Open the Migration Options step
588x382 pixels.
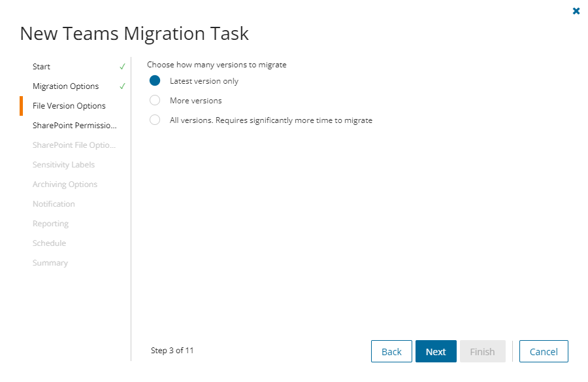coord(65,86)
